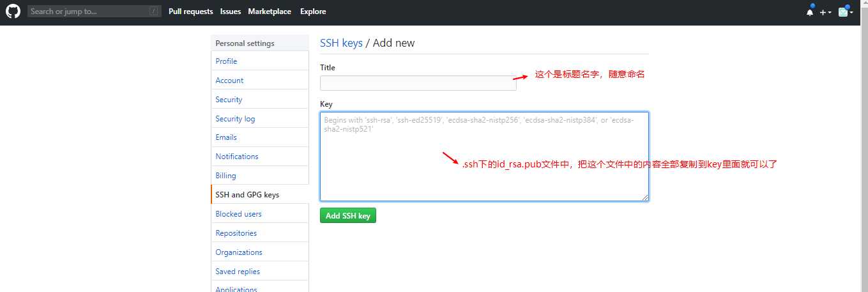Screen dimensions: 868x292
Task: Select SSH and GPG keys
Action: 260,195
